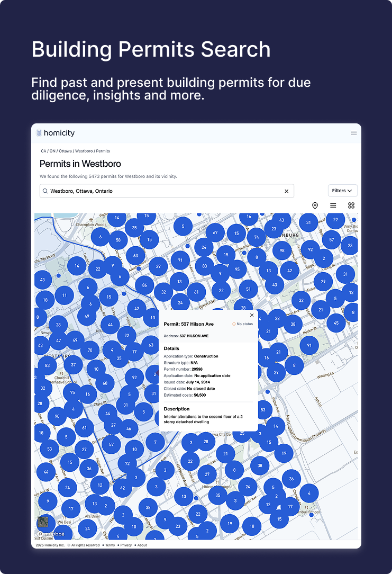This screenshot has width=392, height=574.
Task: Open the hamburger menu
Action: [x=354, y=133]
